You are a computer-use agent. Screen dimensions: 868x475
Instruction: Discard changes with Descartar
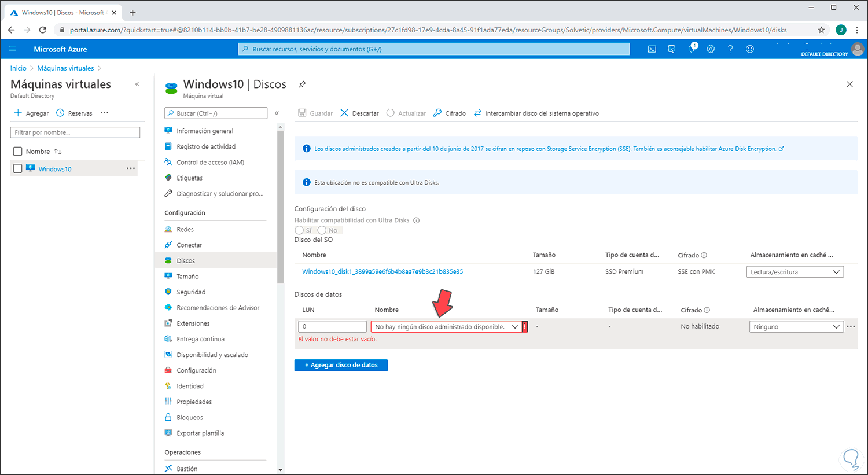click(x=359, y=113)
